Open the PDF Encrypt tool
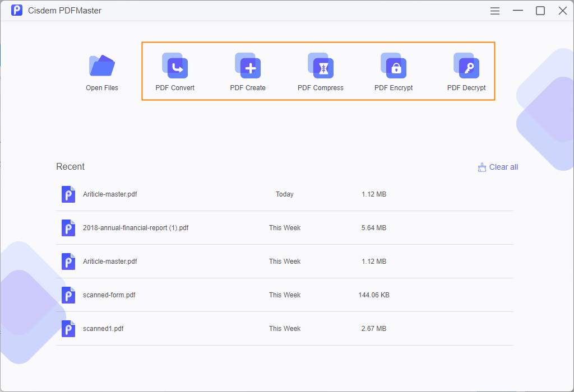The height and width of the screenshot is (392, 574). [394, 71]
